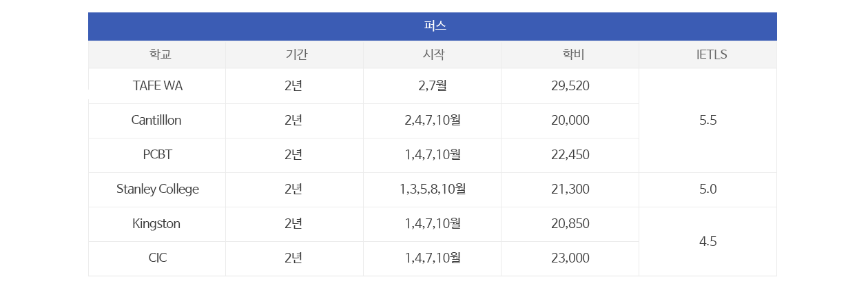This screenshot has width=868, height=288.
Task: Click the Cantilllon school cell
Action: point(157,121)
